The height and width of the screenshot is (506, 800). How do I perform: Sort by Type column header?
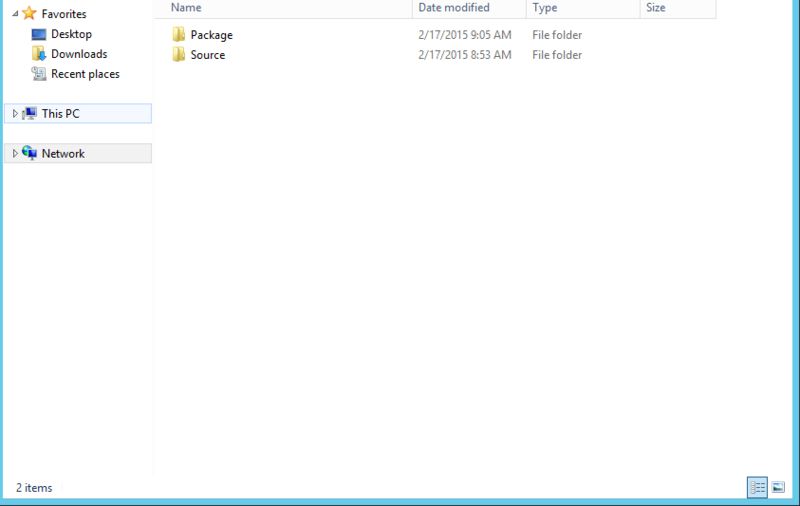click(x=545, y=8)
